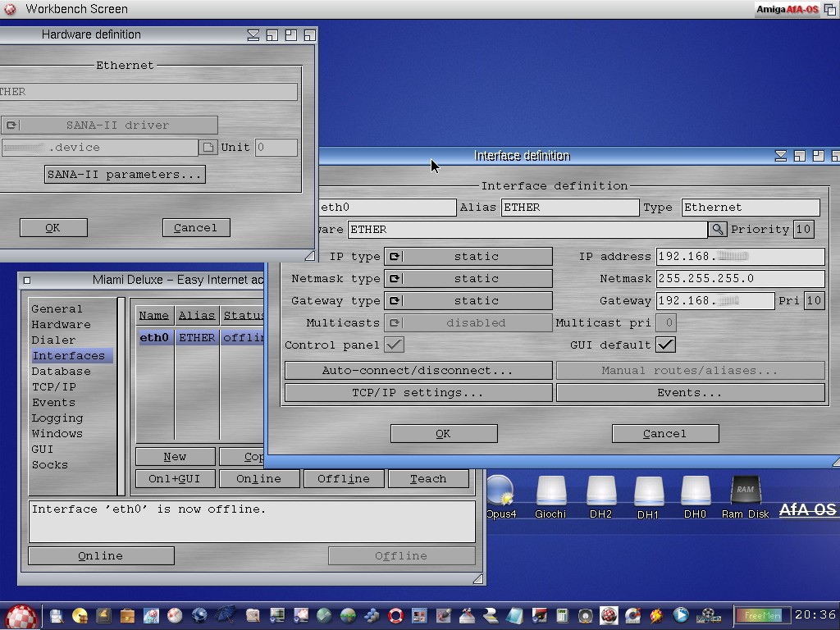Click the lifebuoy icon in the taskbar
This screenshot has width=840, height=630.
click(396, 615)
